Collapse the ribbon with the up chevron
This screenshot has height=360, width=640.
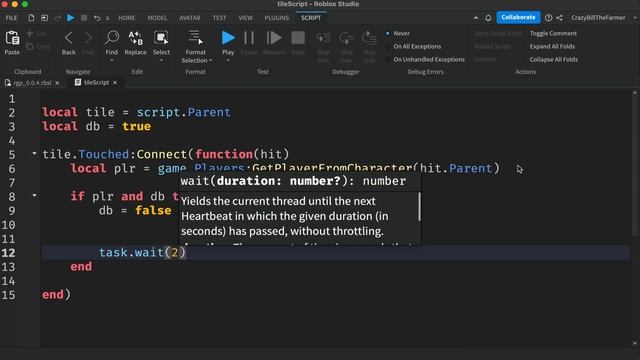tap(476, 18)
